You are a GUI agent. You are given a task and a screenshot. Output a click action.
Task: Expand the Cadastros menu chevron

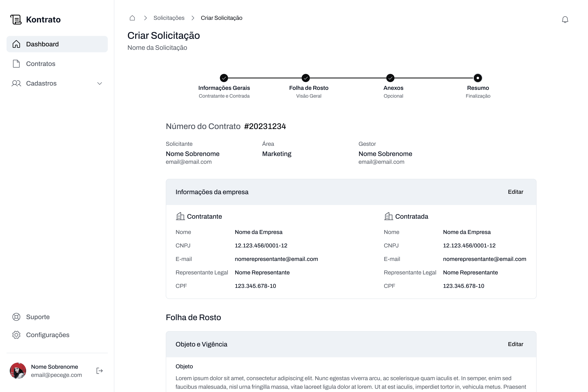pyautogui.click(x=99, y=84)
